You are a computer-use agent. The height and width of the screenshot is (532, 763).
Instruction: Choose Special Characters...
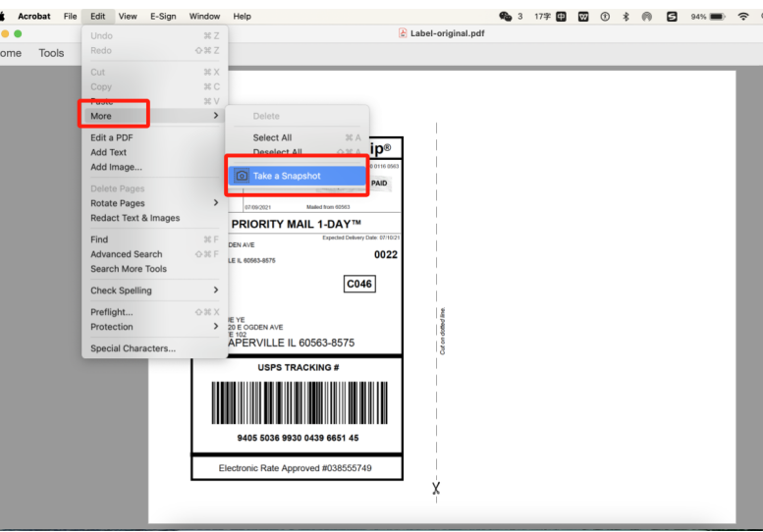coord(155,348)
